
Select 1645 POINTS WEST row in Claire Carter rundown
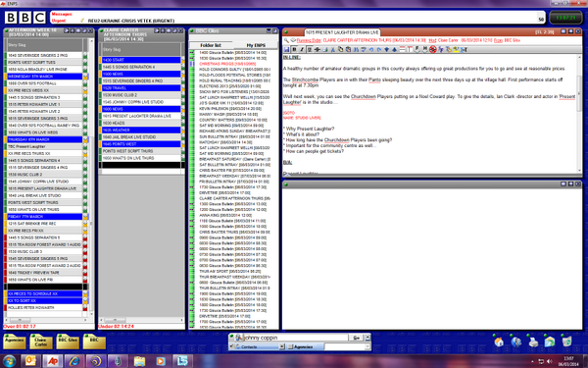(x=142, y=144)
